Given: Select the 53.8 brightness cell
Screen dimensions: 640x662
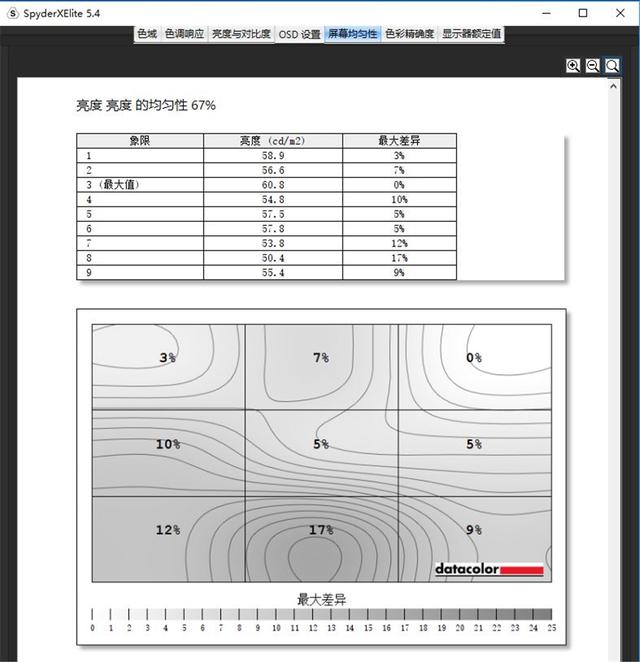Looking at the screenshot, I should [273, 243].
